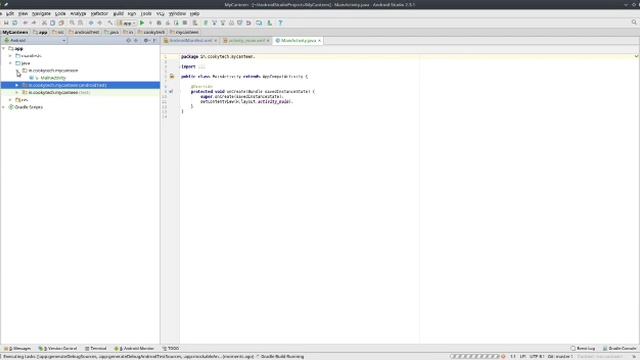Image resolution: width=640 pixels, height=360 pixels.
Task: Open the Edit menu
Action: 10,13
